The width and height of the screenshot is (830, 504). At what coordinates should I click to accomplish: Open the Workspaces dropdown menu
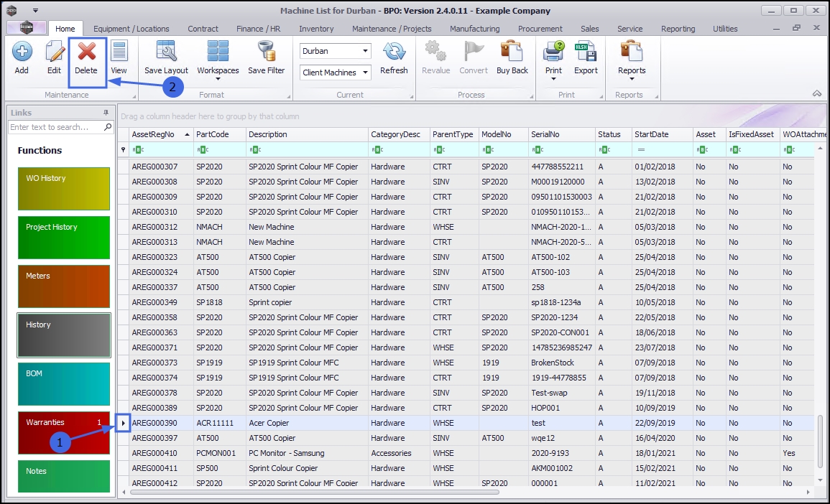tap(218, 59)
